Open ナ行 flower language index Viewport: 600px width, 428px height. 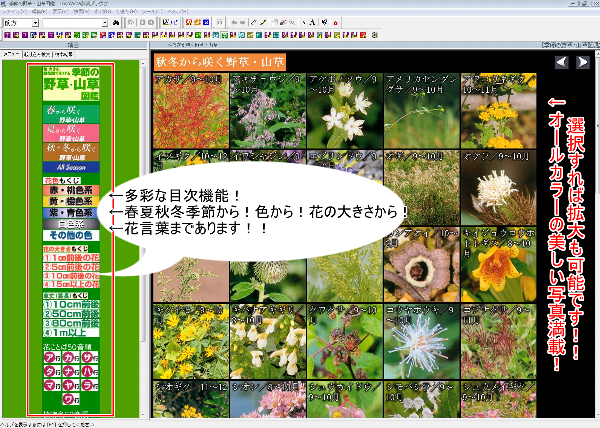click(x=71, y=371)
